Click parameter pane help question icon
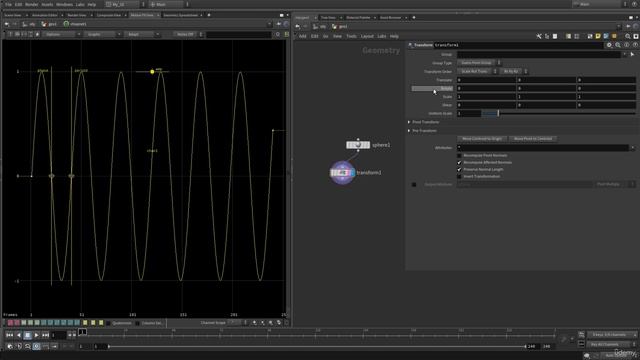Screen dimensions: 640x360 [635, 45]
